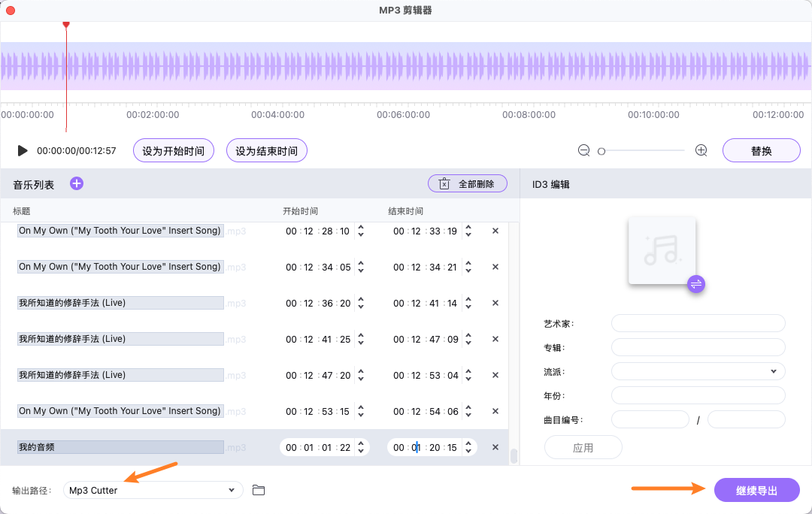Open the 流派 genre dropdown
812x514 pixels.
[x=698, y=370]
